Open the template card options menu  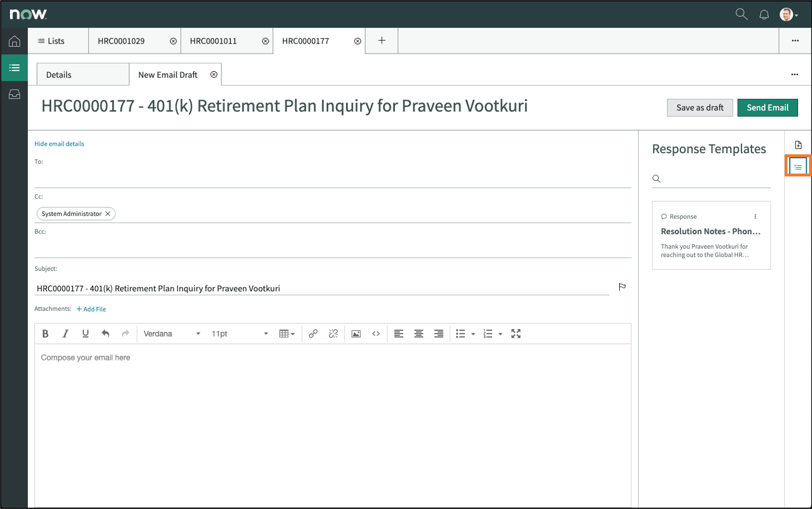point(755,217)
